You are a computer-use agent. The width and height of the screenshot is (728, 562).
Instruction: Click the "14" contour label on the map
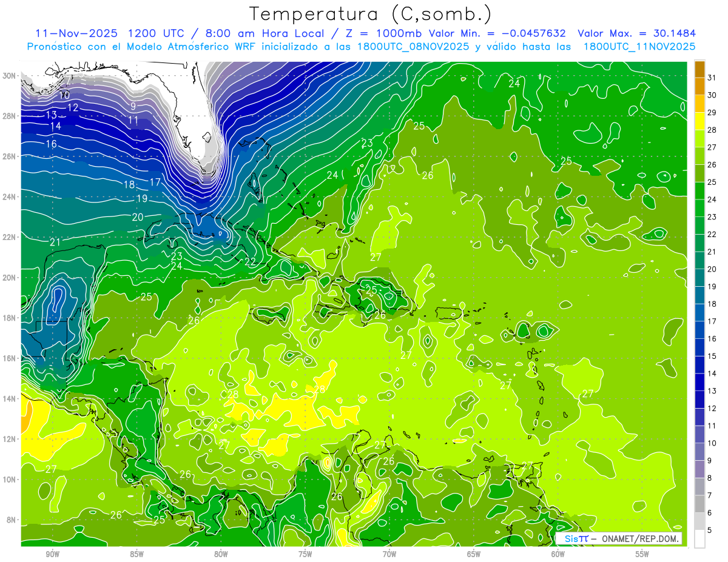(56, 126)
